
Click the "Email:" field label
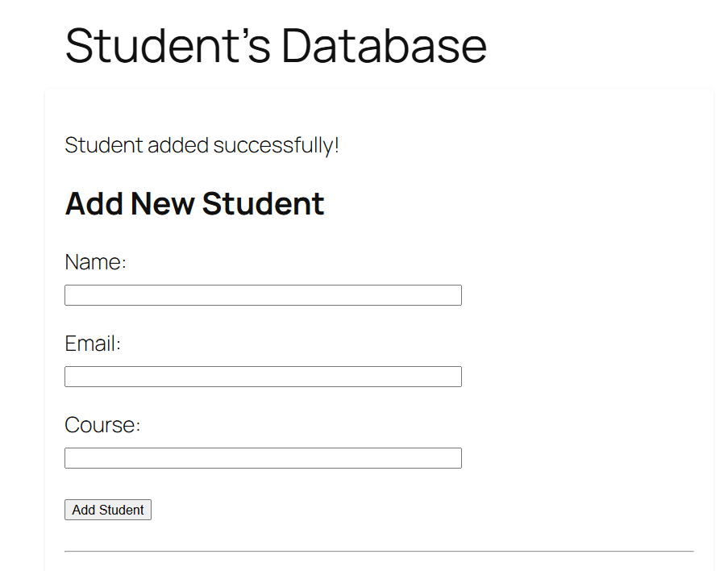click(x=93, y=344)
